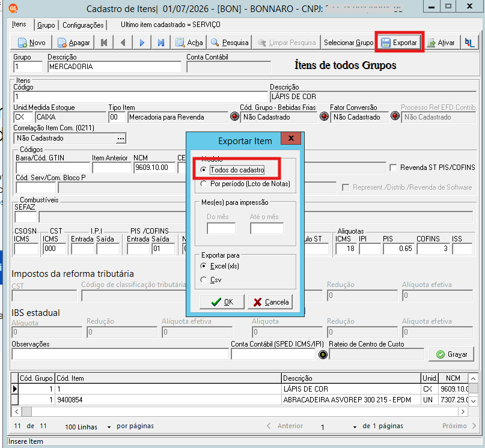Open the page number dropdown
The width and height of the screenshot is (485, 448).
355,427
